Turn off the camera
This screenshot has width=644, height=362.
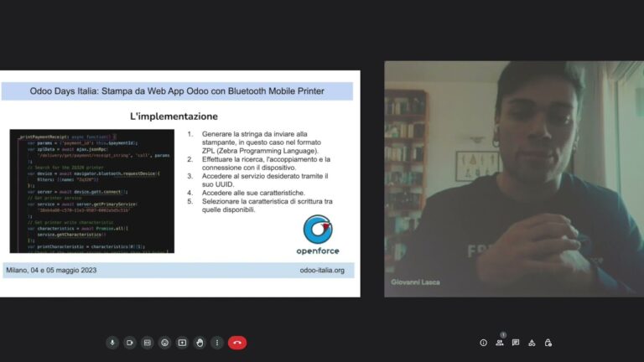click(x=130, y=343)
